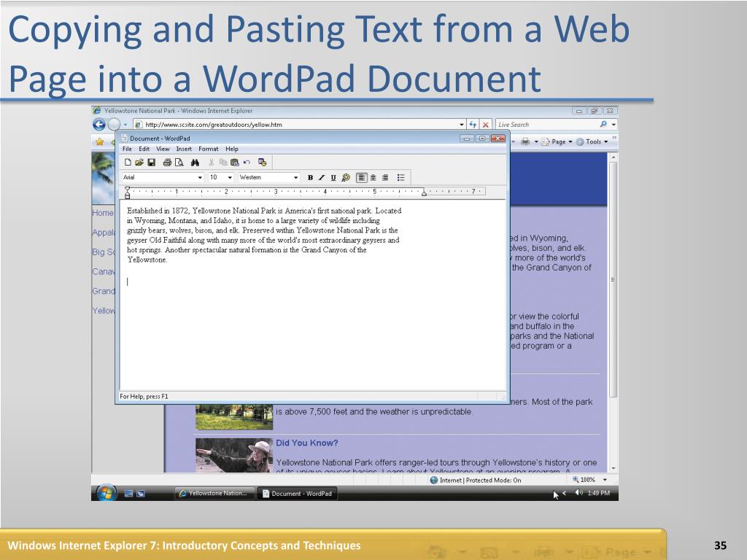Screen dimensions: 747x560
Task: Click the Cut scissors icon in WordPad
Action: [x=211, y=163]
